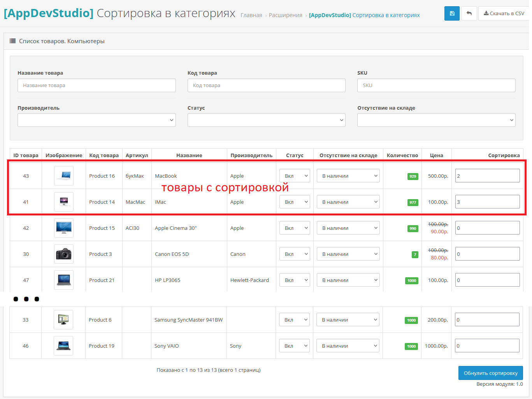532x399 pixels.
Task: Click into the SKU filter field
Action: (436, 86)
